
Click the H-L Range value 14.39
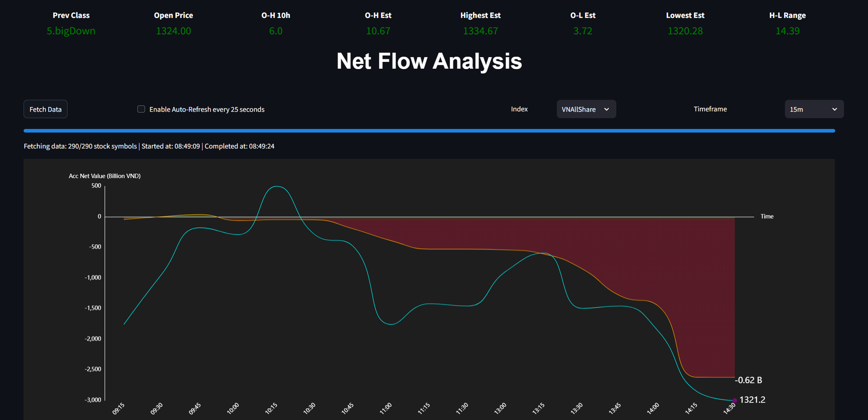pos(787,31)
